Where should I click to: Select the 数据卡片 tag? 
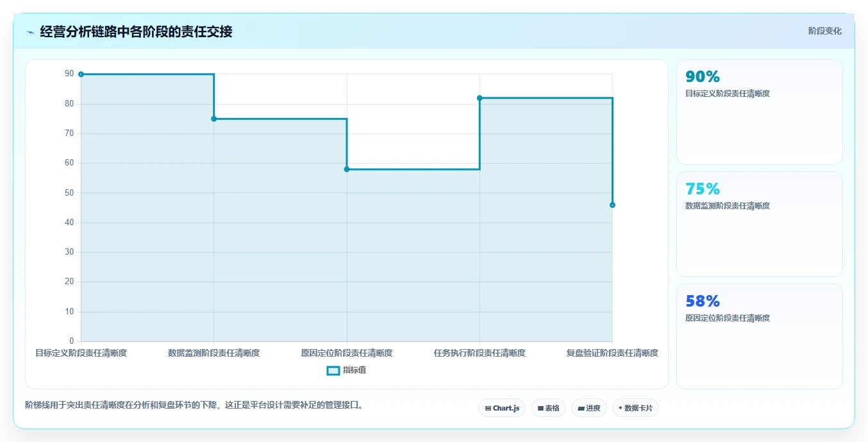point(635,408)
